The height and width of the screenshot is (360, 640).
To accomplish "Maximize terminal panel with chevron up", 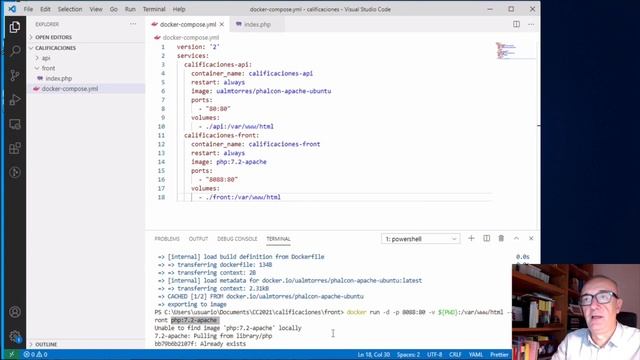I will coord(516,238).
